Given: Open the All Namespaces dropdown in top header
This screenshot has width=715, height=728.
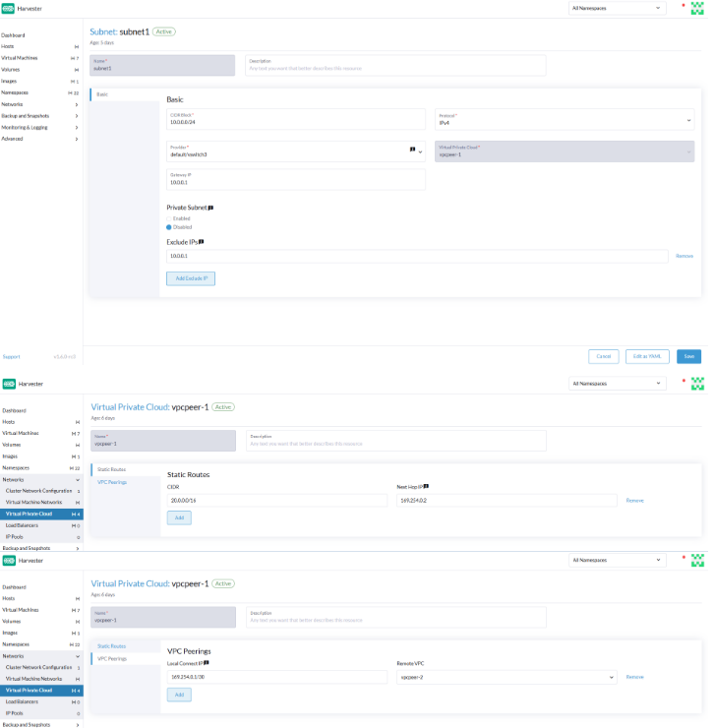Looking at the screenshot, I should point(618,8).
